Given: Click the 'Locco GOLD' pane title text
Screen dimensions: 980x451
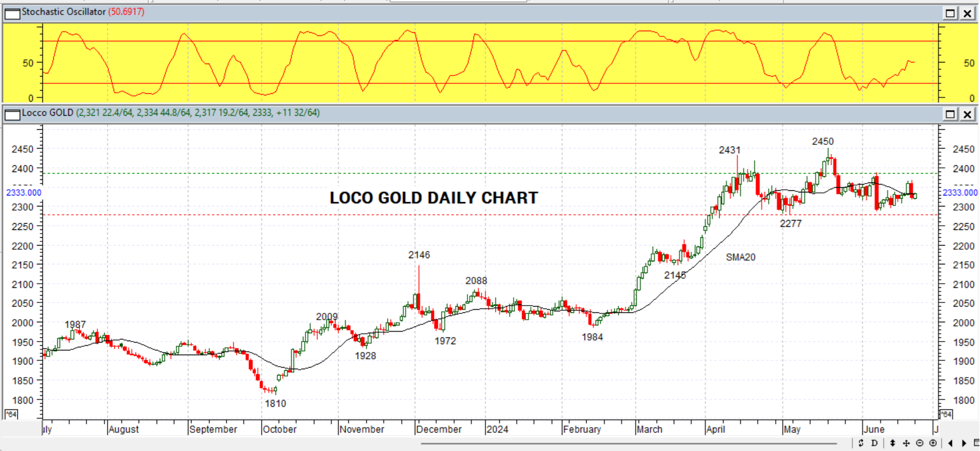Looking at the screenshot, I should [47, 113].
